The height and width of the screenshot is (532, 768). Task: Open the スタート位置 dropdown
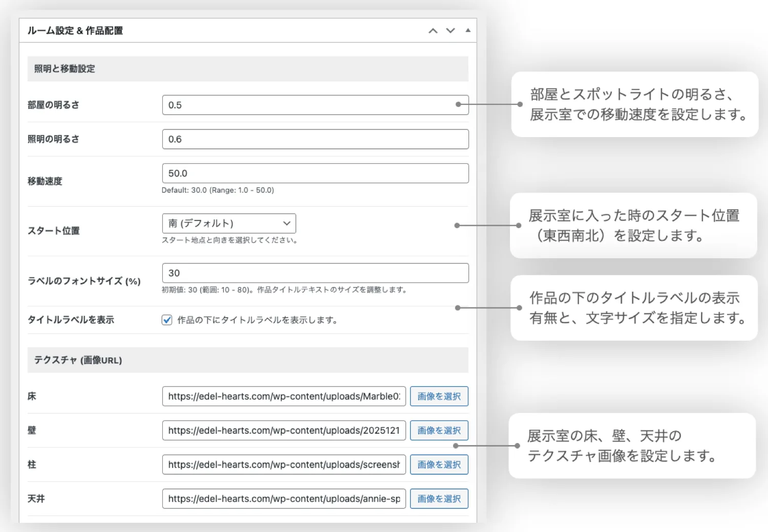coord(229,224)
